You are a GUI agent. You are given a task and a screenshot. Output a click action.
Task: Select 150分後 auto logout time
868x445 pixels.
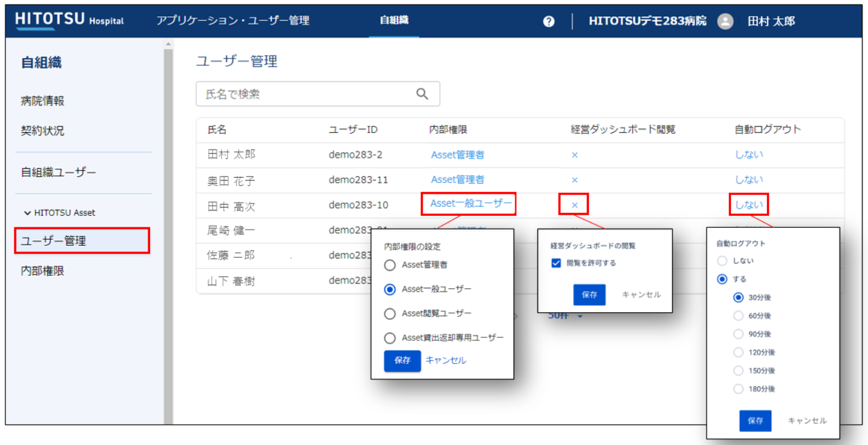click(738, 371)
